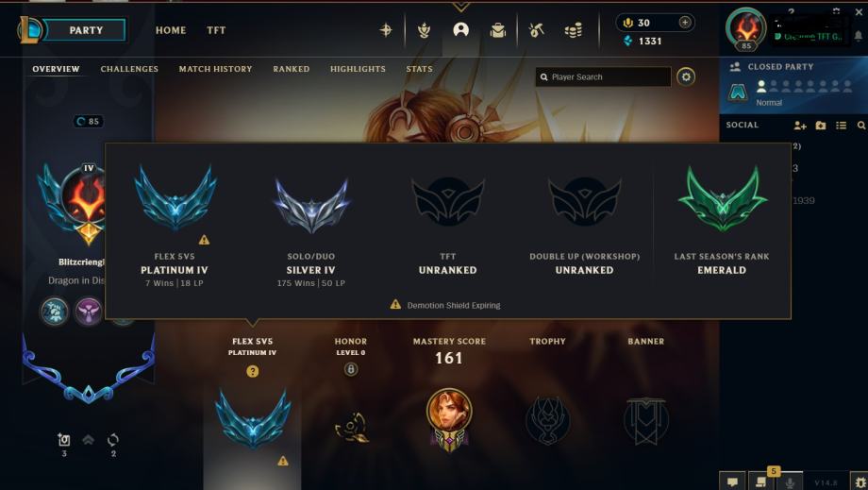Toggle the microphone mute button at bottom
Image resolution: width=868 pixels, height=490 pixels.
[790, 482]
